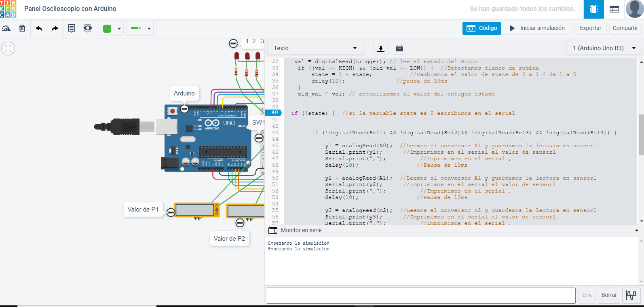Click zoom to fit button
Screen dimensions: 644x307
coord(8,49)
